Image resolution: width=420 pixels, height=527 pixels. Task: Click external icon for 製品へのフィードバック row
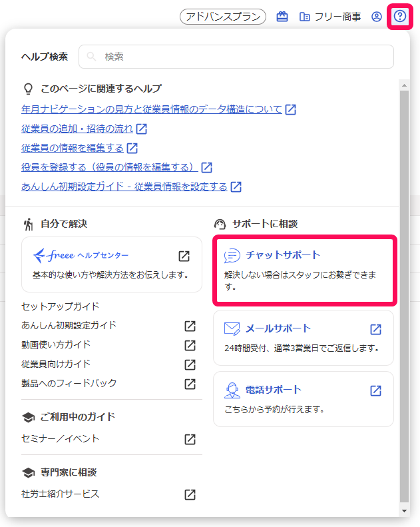pyautogui.click(x=190, y=384)
